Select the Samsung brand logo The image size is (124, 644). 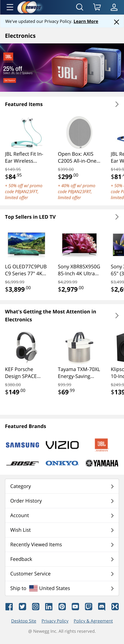[22, 445]
